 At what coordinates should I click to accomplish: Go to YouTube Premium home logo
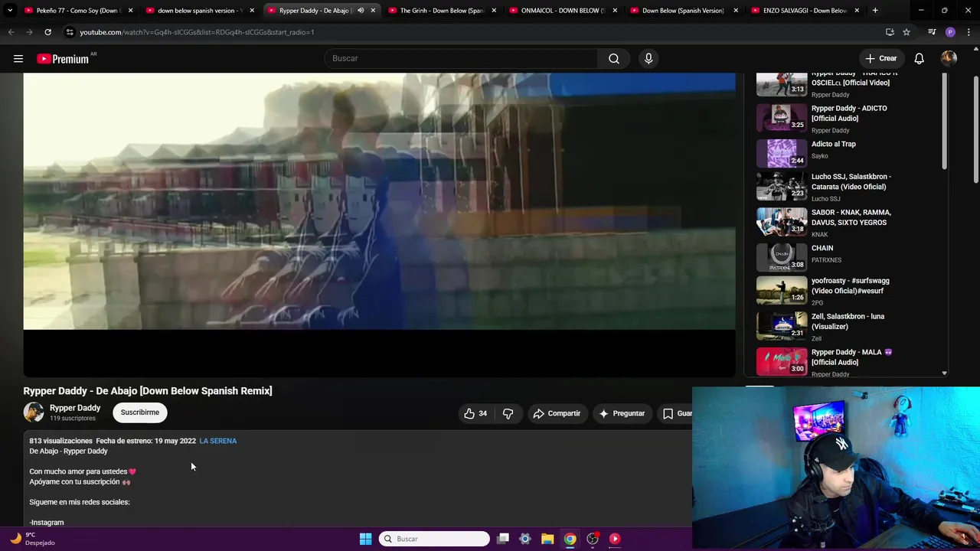pyautogui.click(x=63, y=59)
